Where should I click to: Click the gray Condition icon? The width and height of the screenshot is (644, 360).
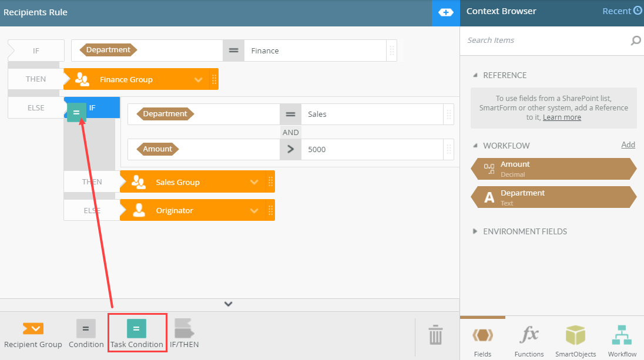tap(86, 329)
